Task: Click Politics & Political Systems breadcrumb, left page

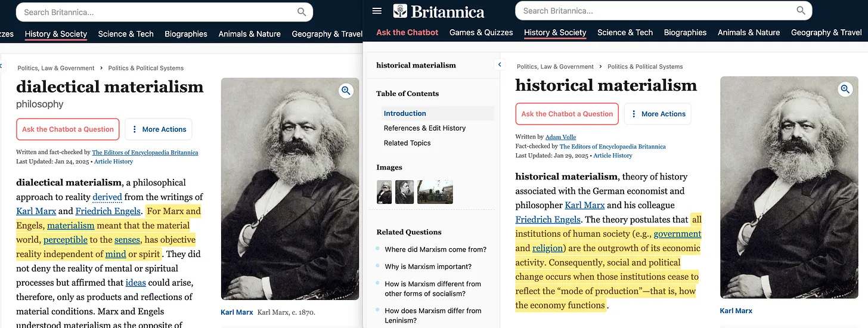Action: coord(146,68)
